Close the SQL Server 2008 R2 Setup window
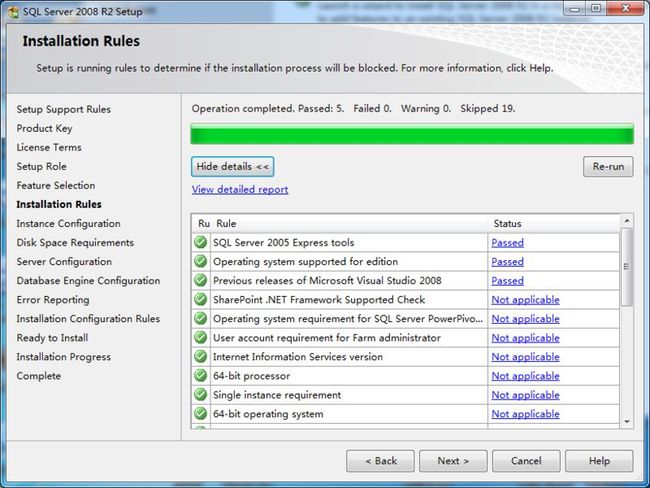Image resolution: width=650 pixels, height=488 pixels. click(626, 9)
